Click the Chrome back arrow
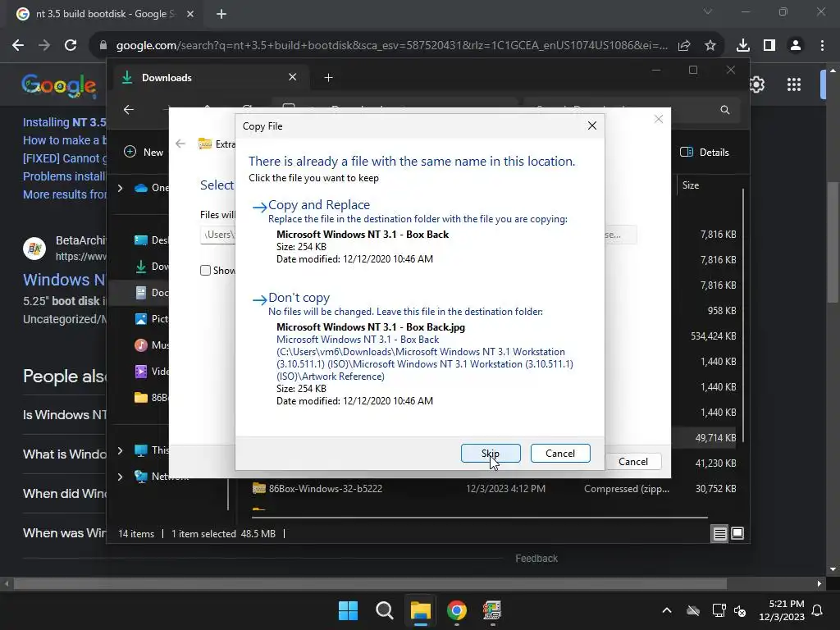This screenshot has height=630, width=840. [x=18, y=46]
